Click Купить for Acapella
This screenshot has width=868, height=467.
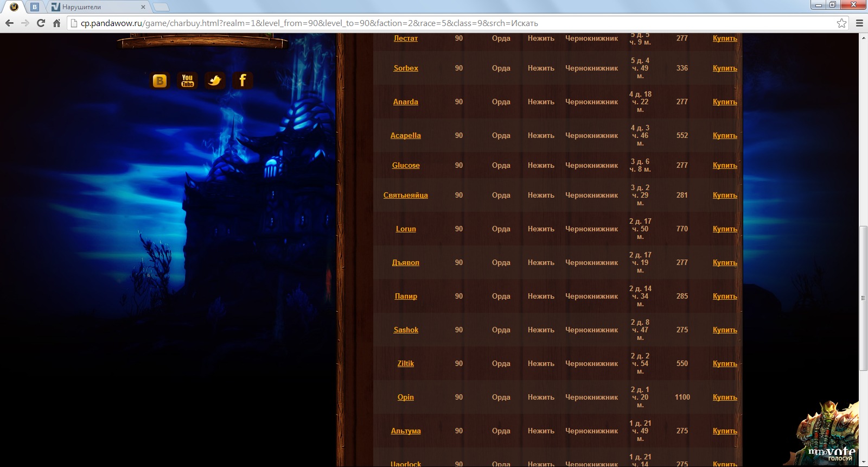click(725, 135)
